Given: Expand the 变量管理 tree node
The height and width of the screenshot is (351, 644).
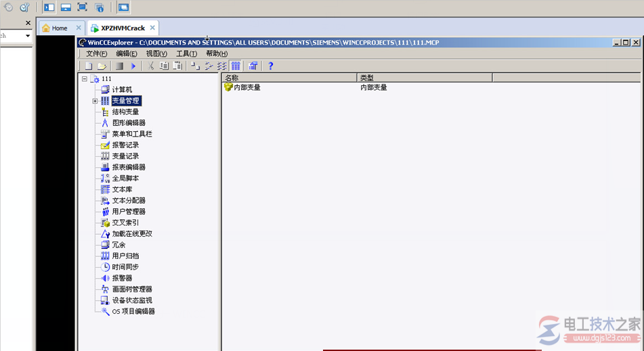Looking at the screenshot, I should (95, 101).
